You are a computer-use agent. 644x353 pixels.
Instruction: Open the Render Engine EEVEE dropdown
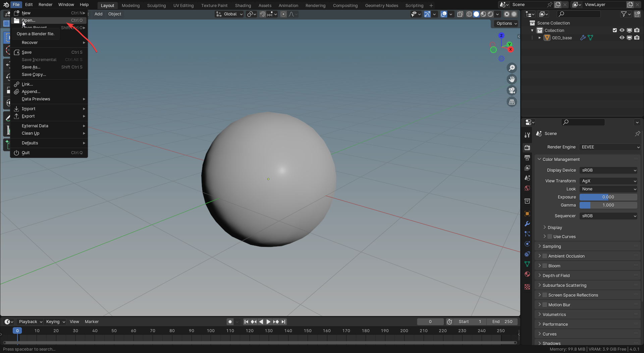coord(610,147)
